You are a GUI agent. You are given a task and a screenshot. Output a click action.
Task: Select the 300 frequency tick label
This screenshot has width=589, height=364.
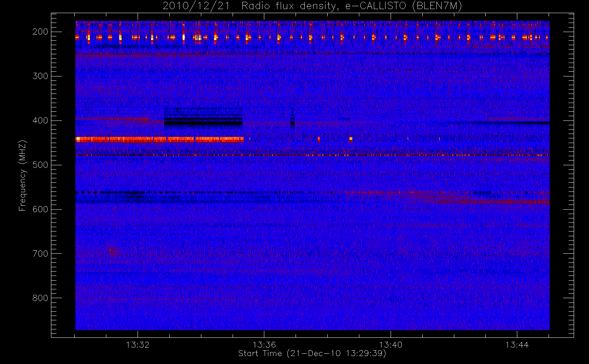[40, 76]
